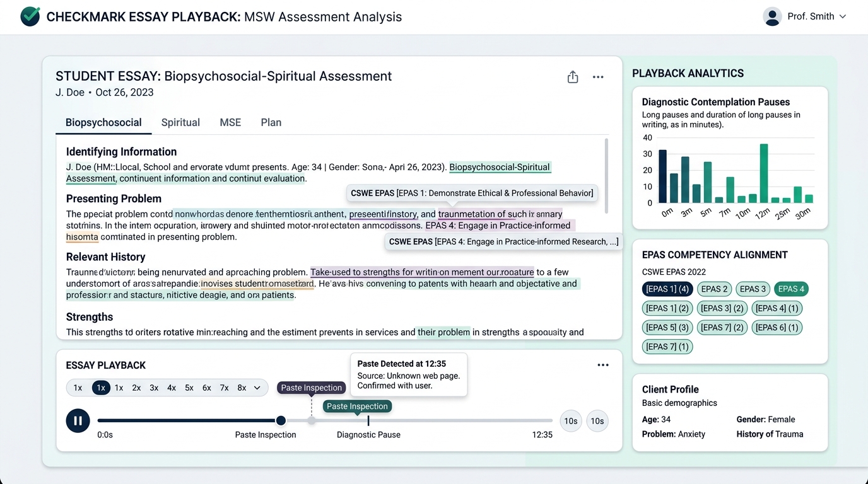Select the EPAS 3 competency chip

click(x=753, y=289)
